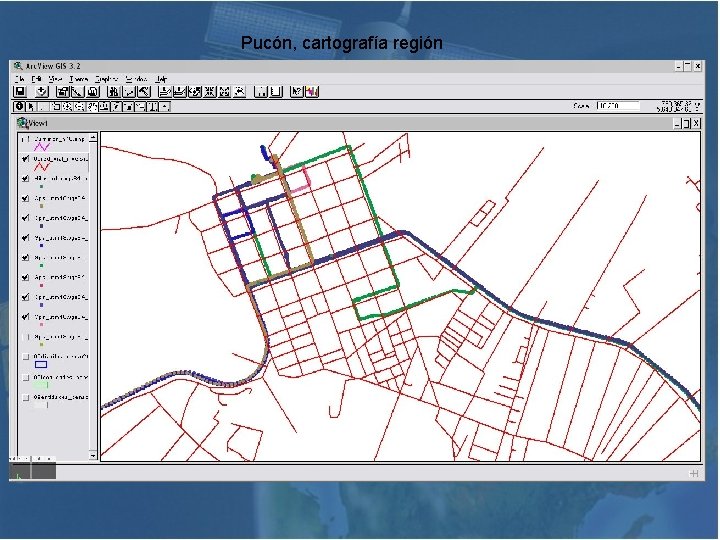Select the Select Feature tool

point(55,107)
